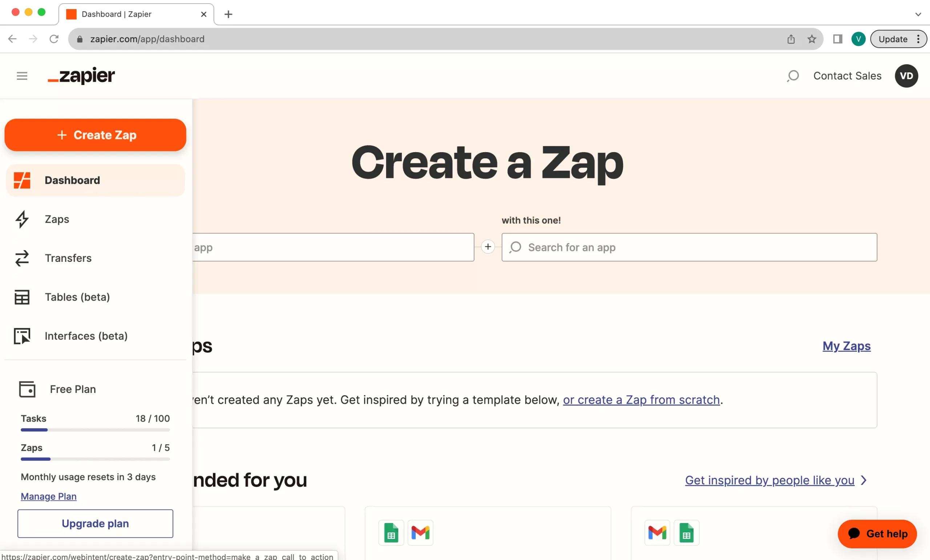
Task: Bookmark the page with the star icon
Action: tap(812, 39)
